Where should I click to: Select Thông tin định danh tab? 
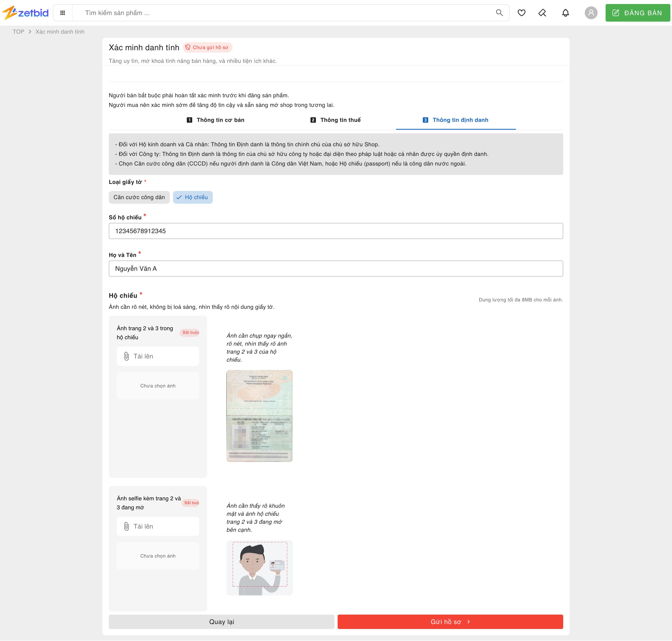[456, 120]
